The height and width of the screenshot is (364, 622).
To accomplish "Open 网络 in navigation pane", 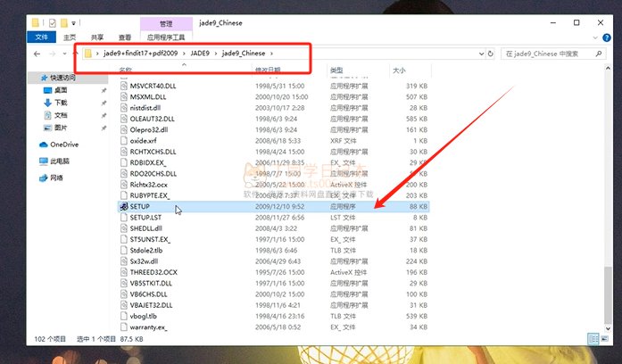I will pyautogui.click(x=56, y=178).
